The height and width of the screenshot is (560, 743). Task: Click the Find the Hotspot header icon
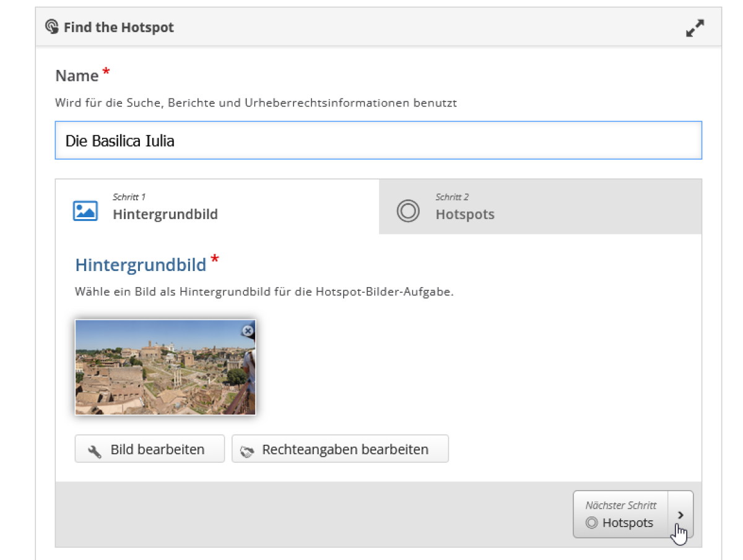click(52, 27)
